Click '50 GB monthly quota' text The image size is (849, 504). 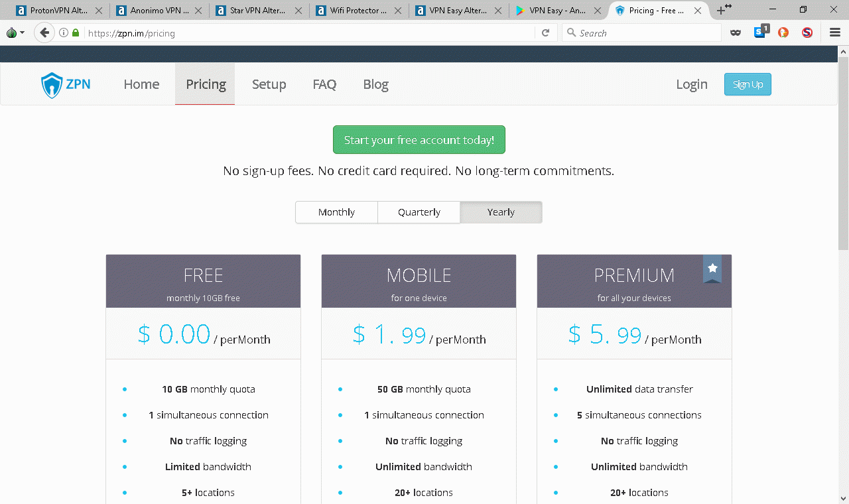(424, 389)
